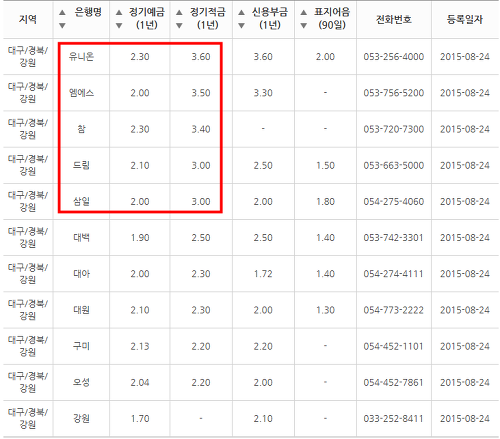Click 오성 정기예금 rate 2.04

[x=140, y=383]
